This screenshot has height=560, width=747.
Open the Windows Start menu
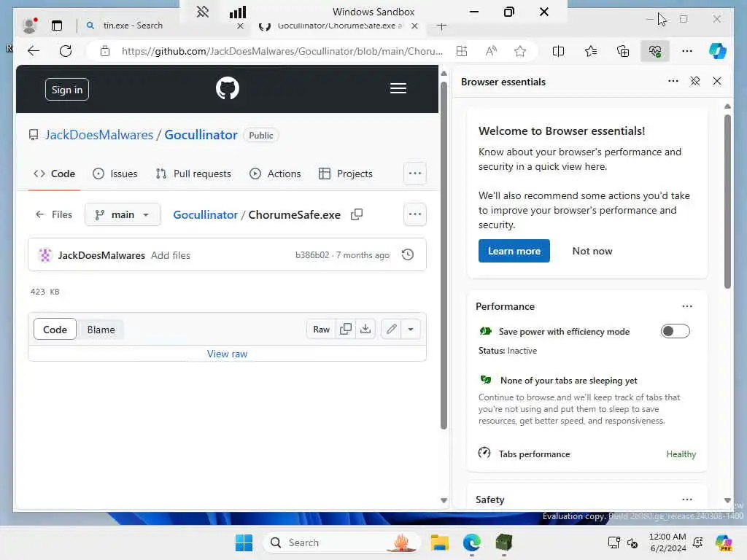click(x=244, y=542)
